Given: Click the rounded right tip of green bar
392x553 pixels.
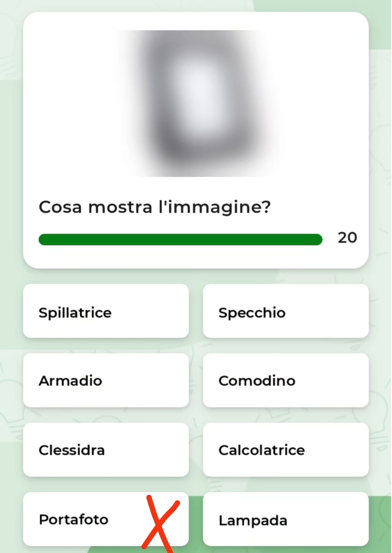Looking at the screenshot, I should (318, 239).
